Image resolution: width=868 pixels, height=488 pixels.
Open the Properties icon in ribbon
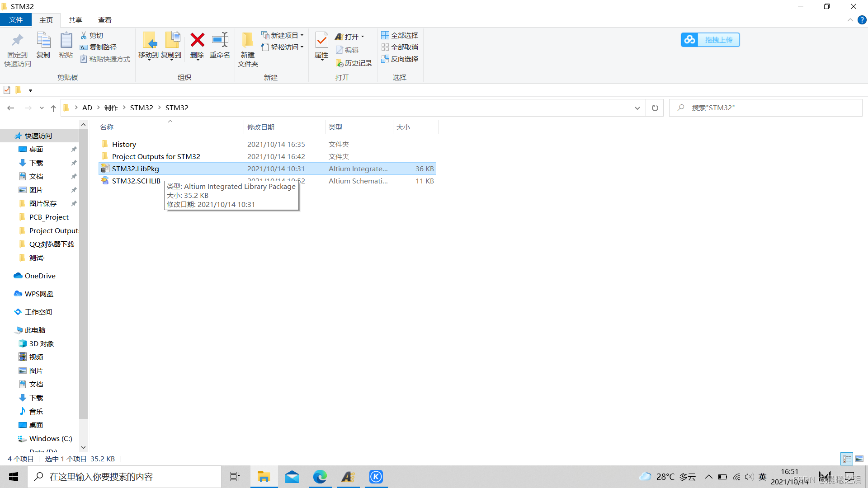coord(321,41)
